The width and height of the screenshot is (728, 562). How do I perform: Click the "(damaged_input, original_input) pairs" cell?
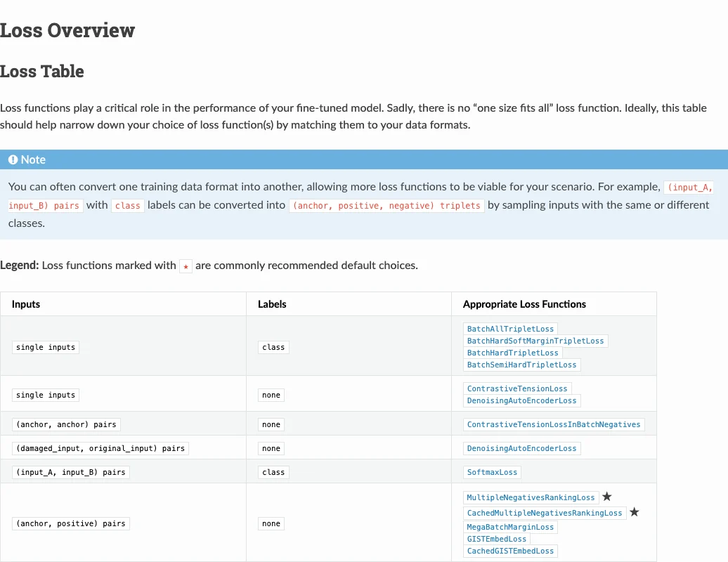(100, 449)
